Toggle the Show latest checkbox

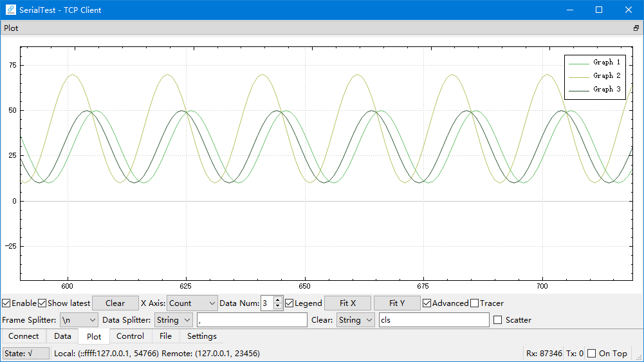pyautogui.click(x=42, y=303)
